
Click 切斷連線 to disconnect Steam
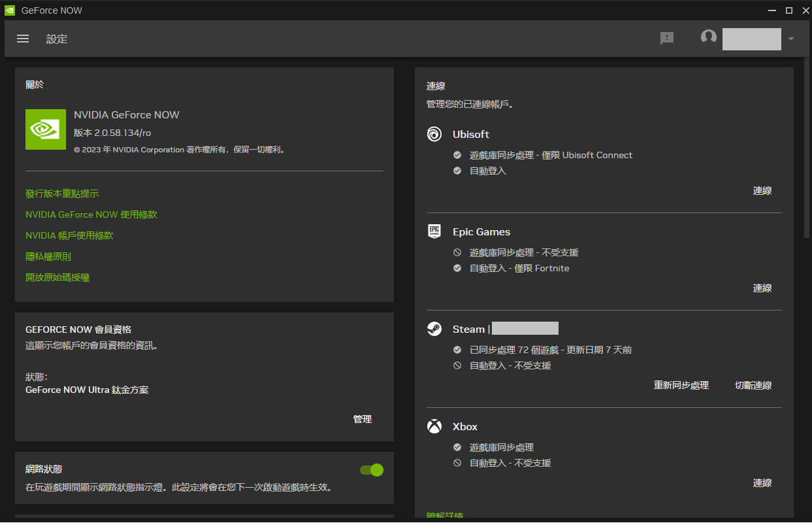tap(753, 386)
